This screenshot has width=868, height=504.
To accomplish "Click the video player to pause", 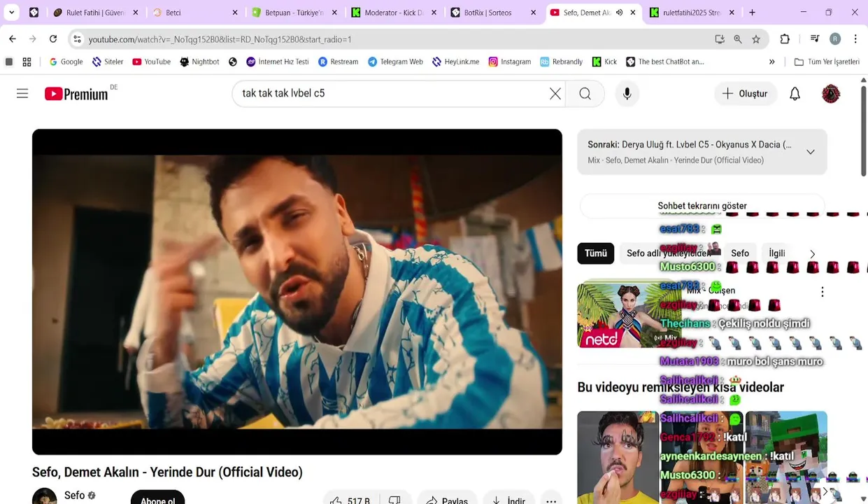I will tap(297, 292).
